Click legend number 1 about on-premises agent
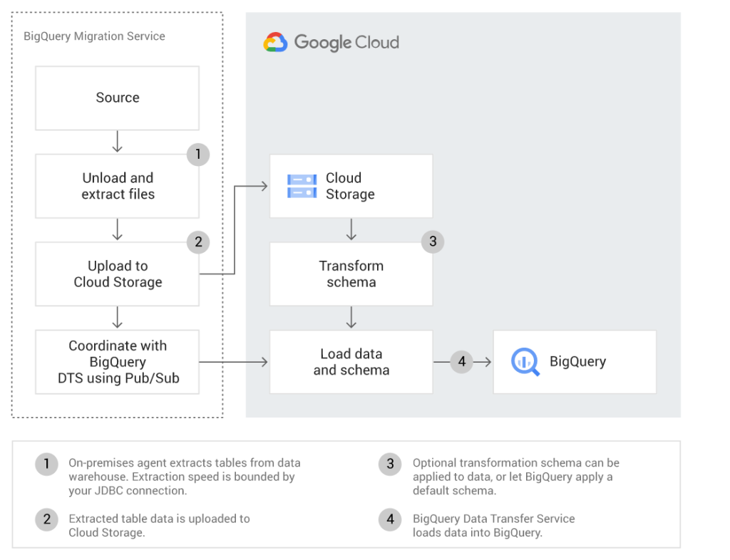730x560 pixels. pyautogui.click(x=46, y=464)
